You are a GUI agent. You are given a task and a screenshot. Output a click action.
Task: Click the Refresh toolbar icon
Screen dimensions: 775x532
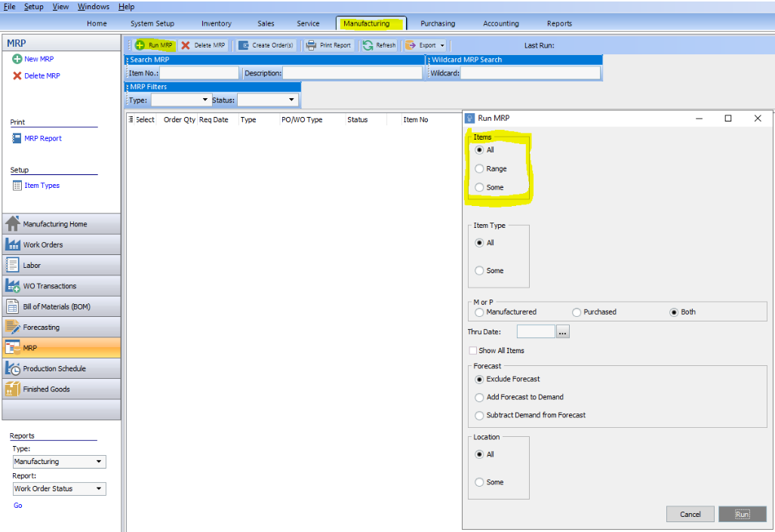point(368,45)
